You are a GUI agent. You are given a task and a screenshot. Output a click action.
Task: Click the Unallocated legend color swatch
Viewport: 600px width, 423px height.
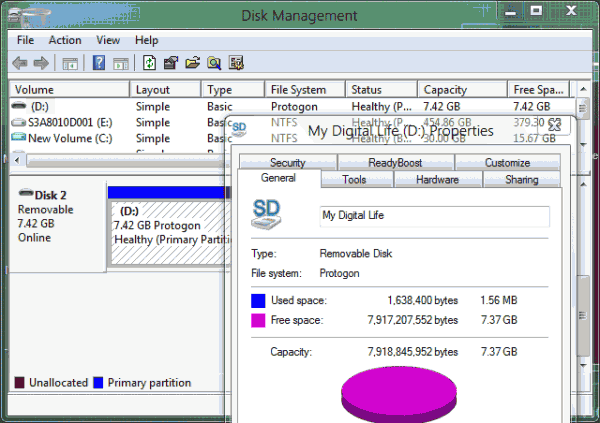pos(20,382)
